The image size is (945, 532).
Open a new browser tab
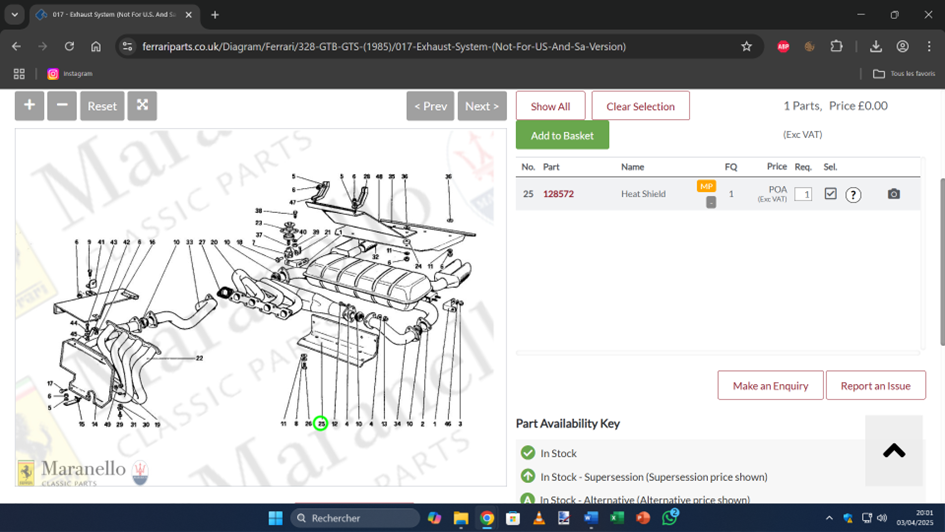click(x=215, y=14)
